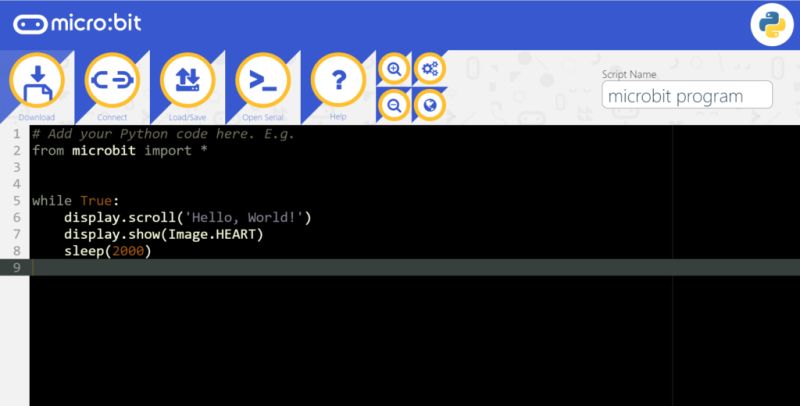800x406 pixels.
Task: Click the 'Load/Save' label text
Action: tap(187, 117)
